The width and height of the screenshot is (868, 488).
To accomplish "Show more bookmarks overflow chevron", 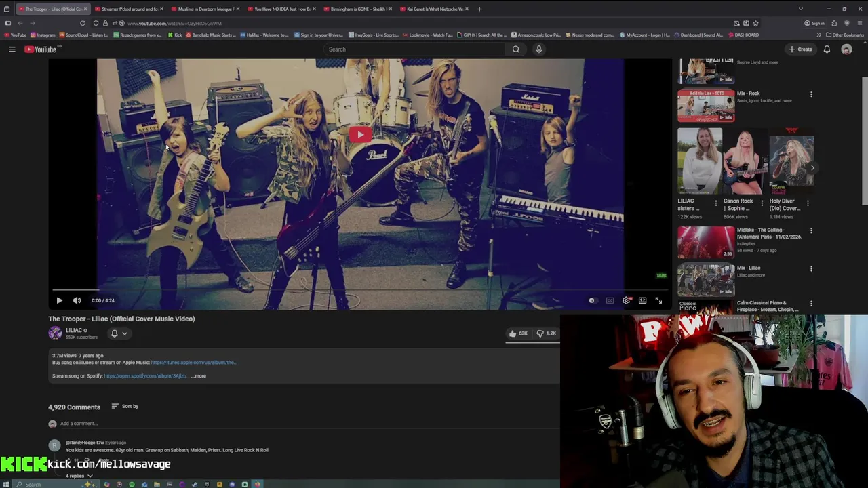I will click(818, 35).
